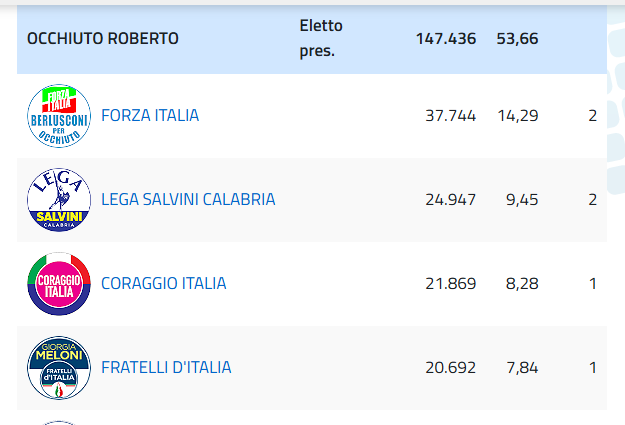This screenshot has height=425, width=625.
Task: Select the Coraggio Italia party emblem
Action: [58, 284]
